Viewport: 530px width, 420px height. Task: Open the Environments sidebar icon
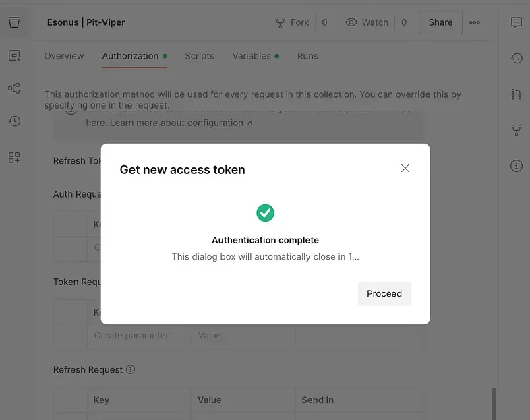[x=14, y=56]
